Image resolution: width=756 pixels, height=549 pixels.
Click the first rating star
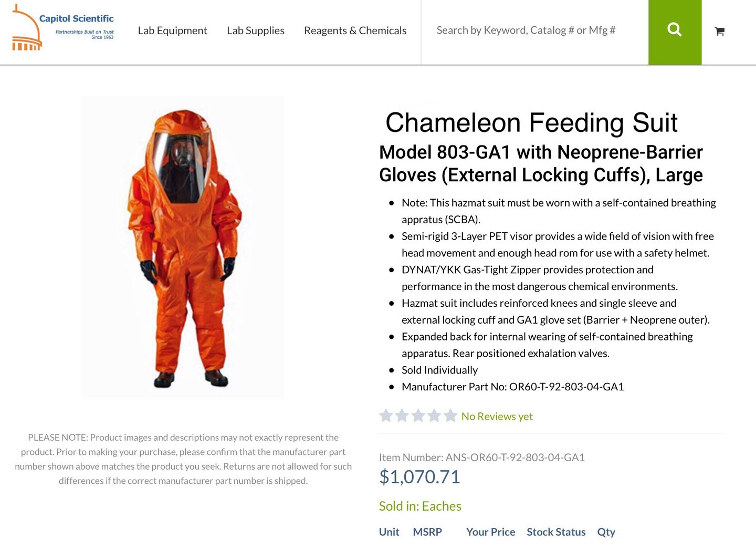[386, 416]
